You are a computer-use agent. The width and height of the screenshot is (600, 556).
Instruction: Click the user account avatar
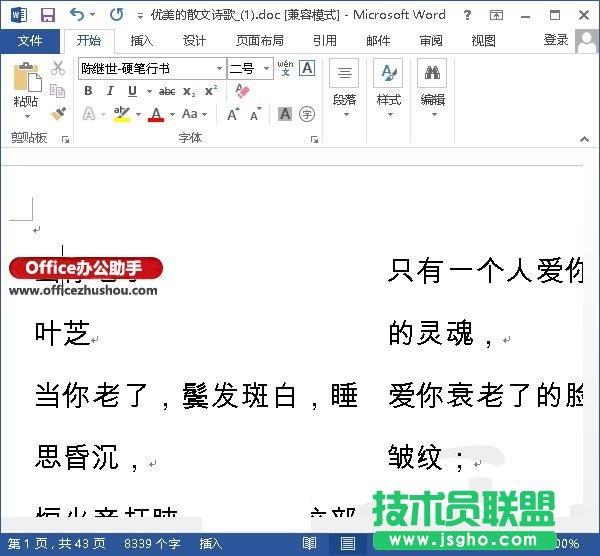click(x=586, y=41)
